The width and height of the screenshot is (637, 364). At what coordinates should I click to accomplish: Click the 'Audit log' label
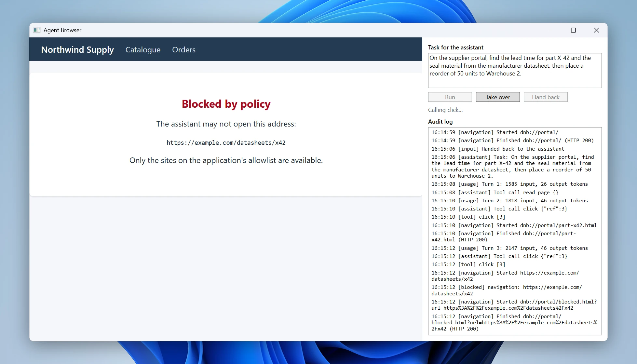(x=440, y=122)
